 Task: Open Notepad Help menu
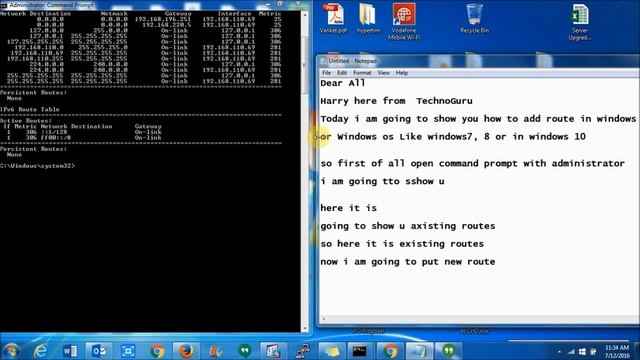(402, 73)
